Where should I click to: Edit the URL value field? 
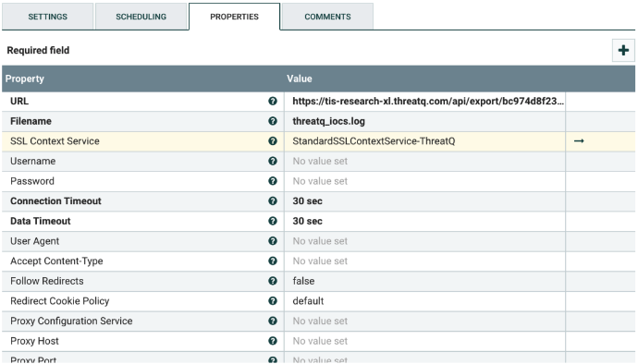(x=424, y=102)
